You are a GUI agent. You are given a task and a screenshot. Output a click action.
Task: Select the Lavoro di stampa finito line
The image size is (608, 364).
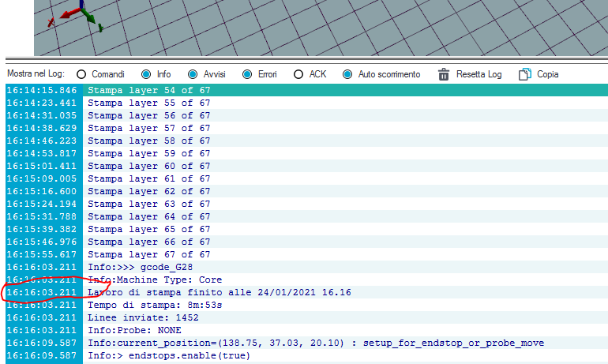click(x=306, y=292)
